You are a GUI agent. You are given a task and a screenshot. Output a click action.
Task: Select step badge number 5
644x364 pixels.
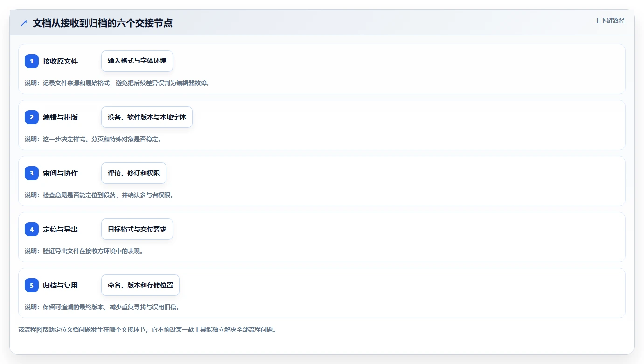[32, 285]
